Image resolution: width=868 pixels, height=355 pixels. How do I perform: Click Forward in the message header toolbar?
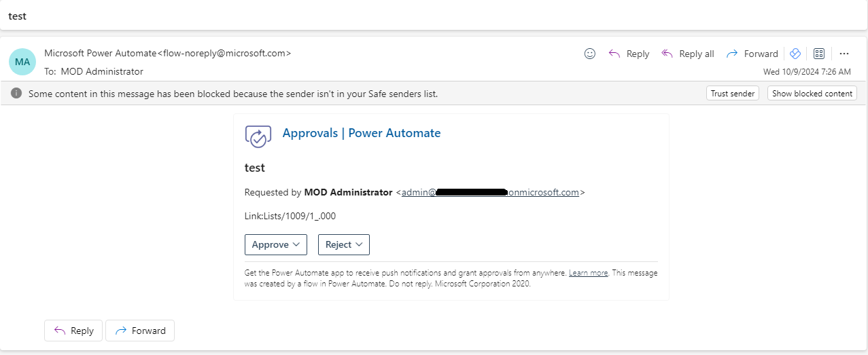[752, 54]
